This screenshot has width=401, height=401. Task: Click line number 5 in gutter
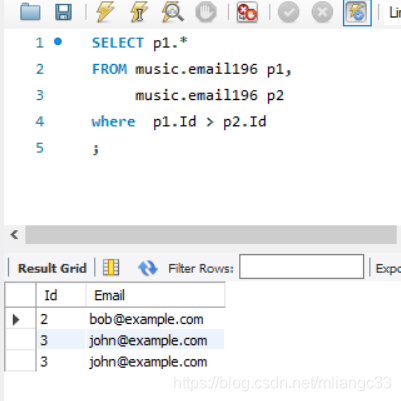40,148
